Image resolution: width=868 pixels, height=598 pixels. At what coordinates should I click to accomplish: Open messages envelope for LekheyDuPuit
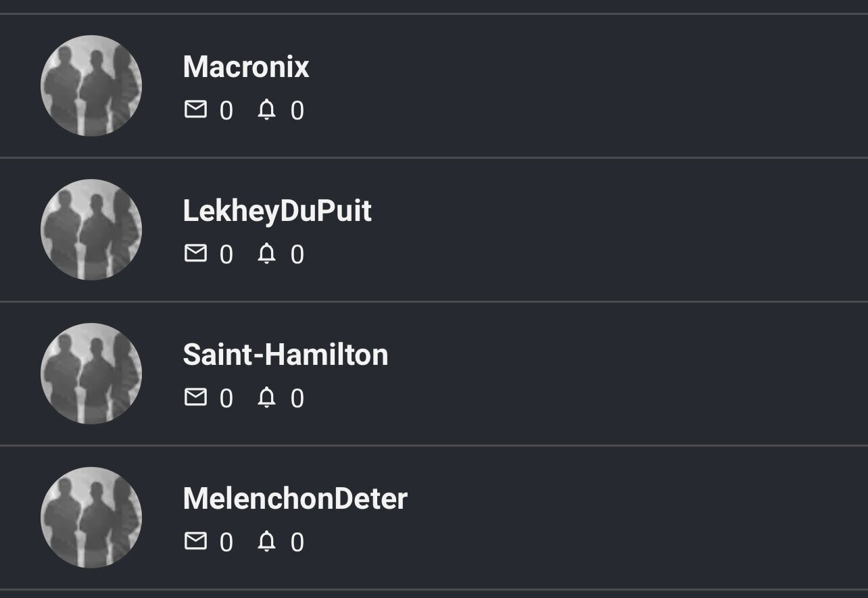point(195,253)
